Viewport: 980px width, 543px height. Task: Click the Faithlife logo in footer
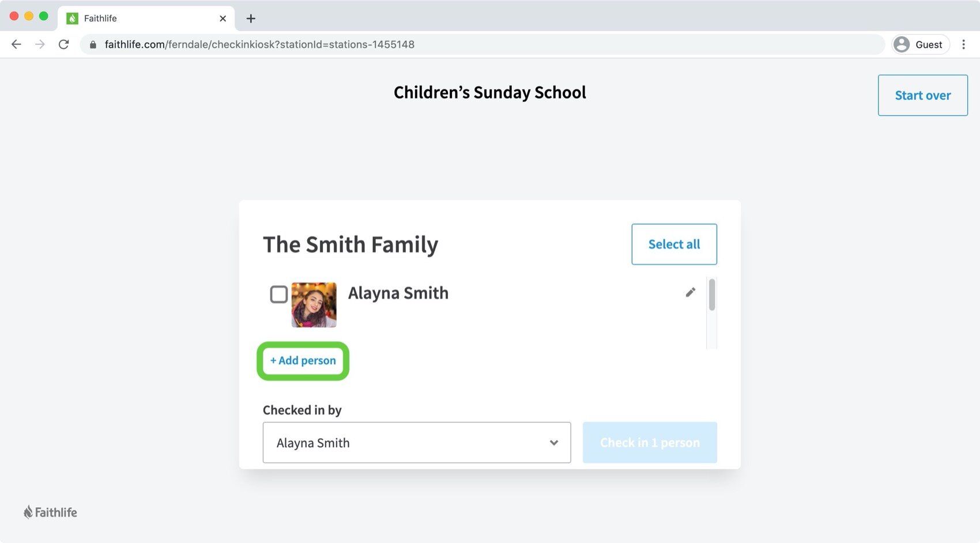click(50, 512)
